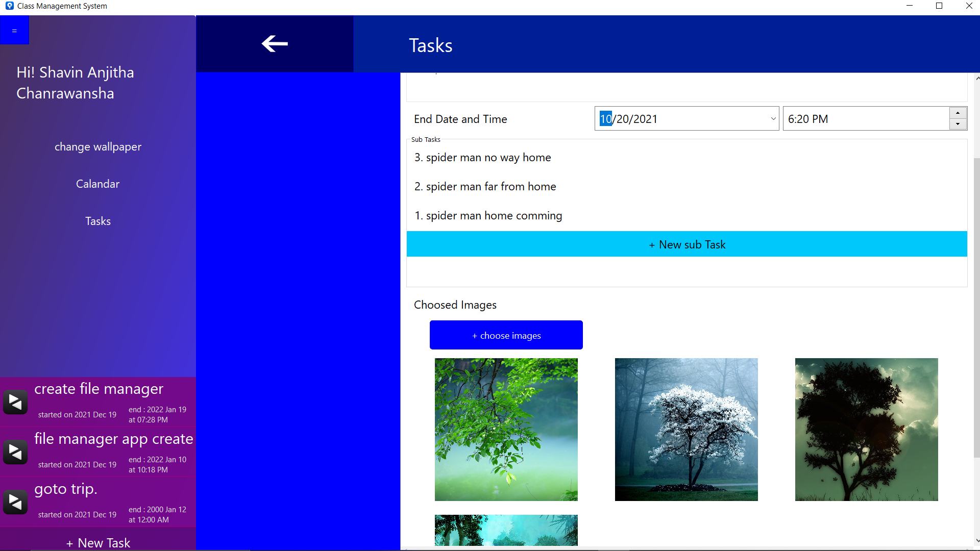Screen dimensions: 980x551
Task: Open the hamburger menu in the top-left corner
Action: click(14, 30)
